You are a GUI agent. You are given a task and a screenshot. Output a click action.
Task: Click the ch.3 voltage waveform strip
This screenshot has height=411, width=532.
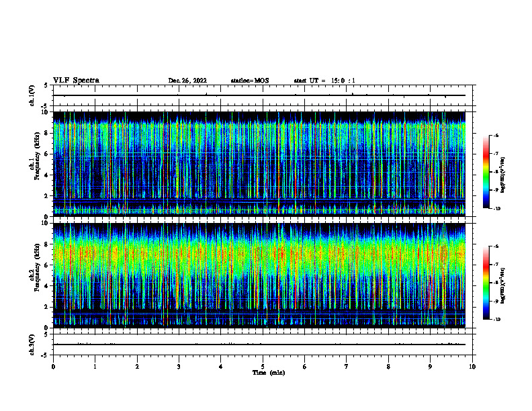click(263, 345)
